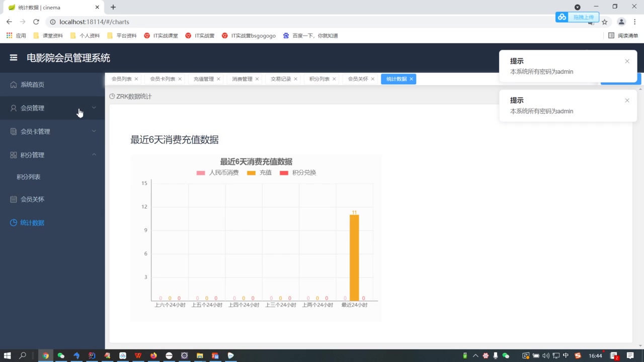
Task: Expand the 会员卡管理 sidebar menu
Action: [x=52, y=131]
